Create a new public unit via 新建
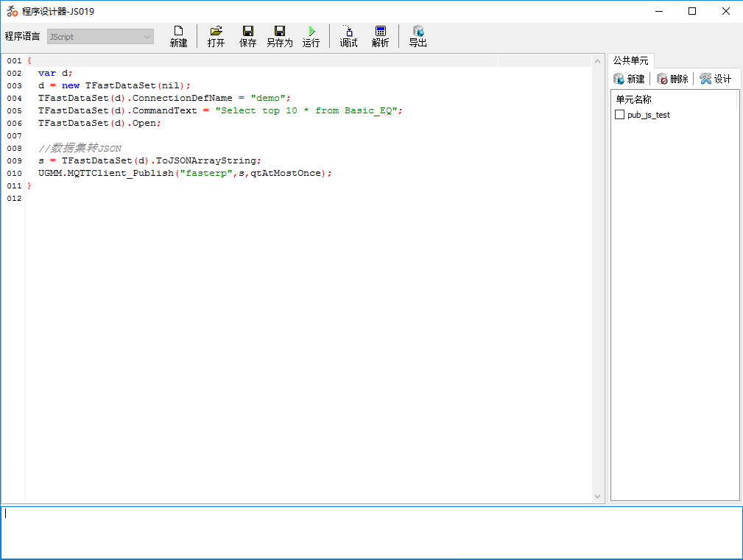Viewport: 743px width, 560px height. [629, 79]
